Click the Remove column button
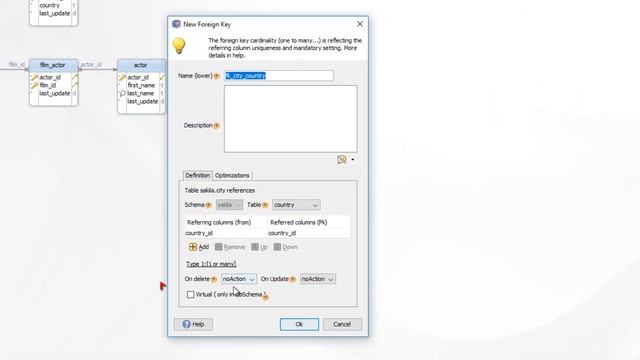The height and width of the screenshot is (360, 640). (x=230, y=247)
